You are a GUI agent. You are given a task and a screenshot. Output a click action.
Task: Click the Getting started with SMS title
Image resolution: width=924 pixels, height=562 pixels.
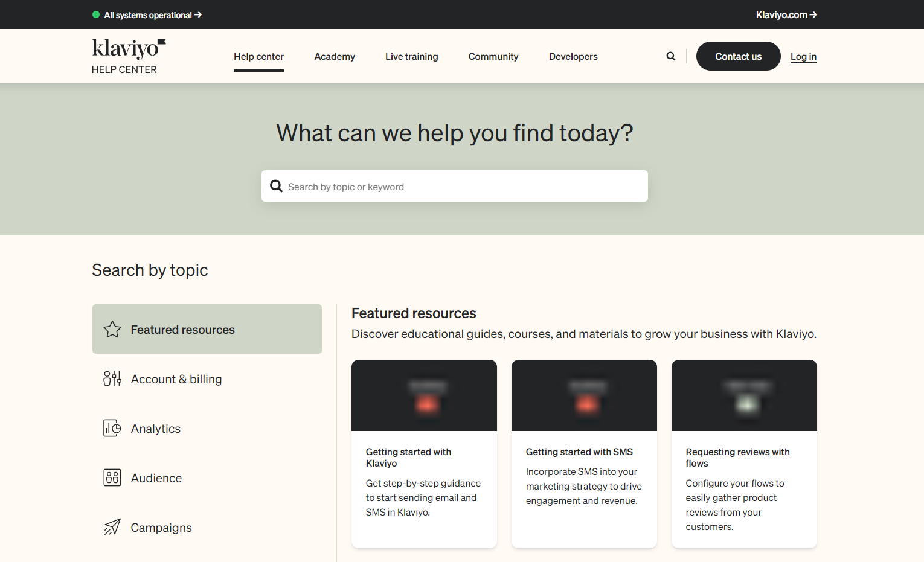click(579, 452)
